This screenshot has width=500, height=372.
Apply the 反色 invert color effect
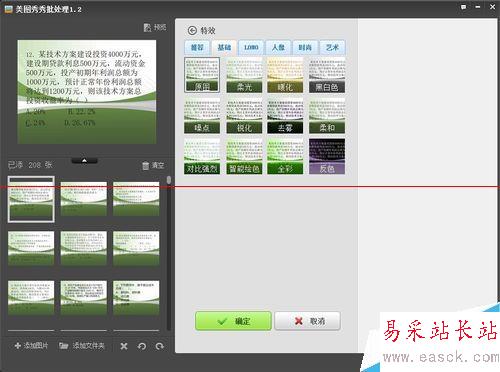pos(327,156)
